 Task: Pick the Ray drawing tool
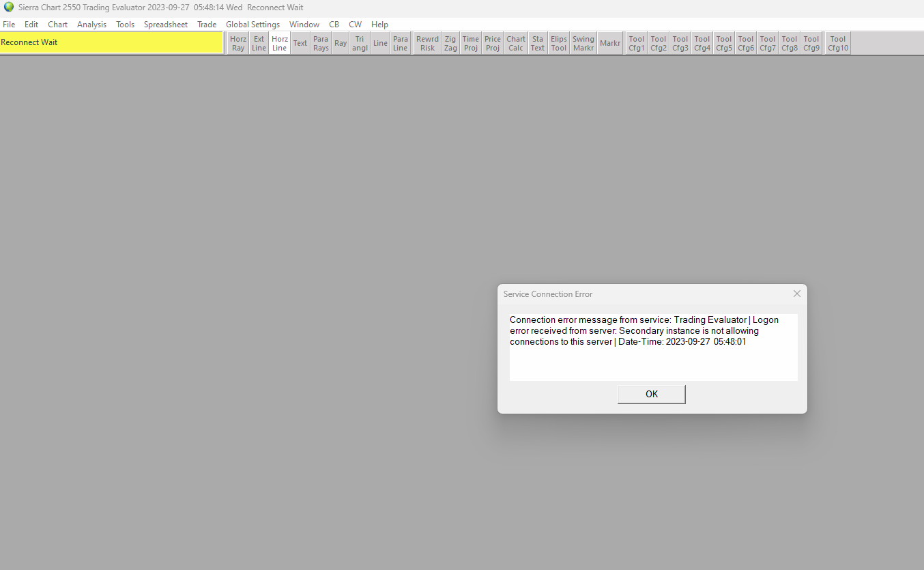[341, 43]
